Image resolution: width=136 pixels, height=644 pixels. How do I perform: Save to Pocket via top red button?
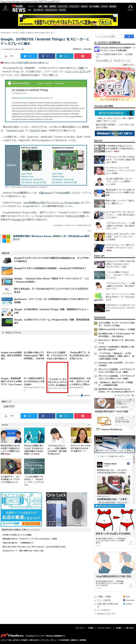[x=83, y=56]
